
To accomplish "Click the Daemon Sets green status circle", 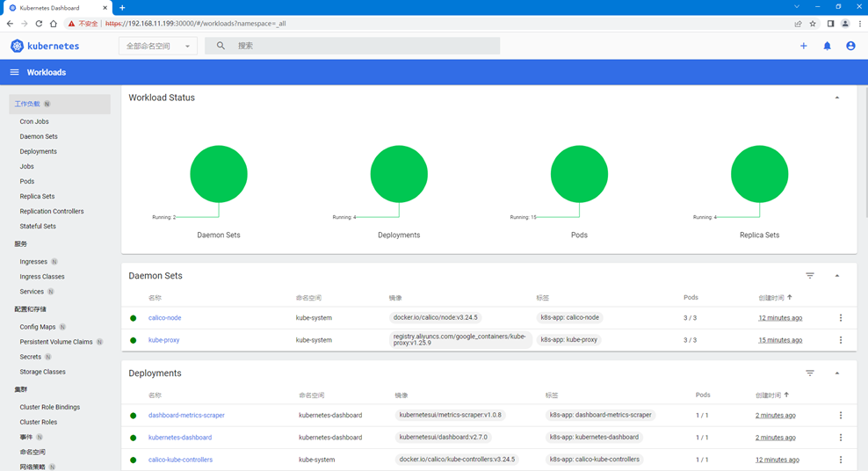I will point(219,174).
